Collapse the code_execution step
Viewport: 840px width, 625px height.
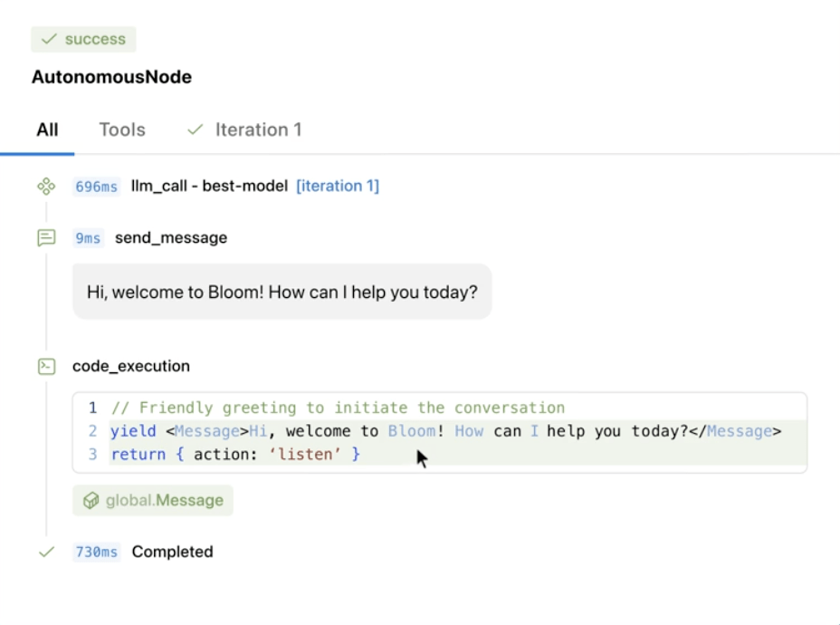coord(131,367)
